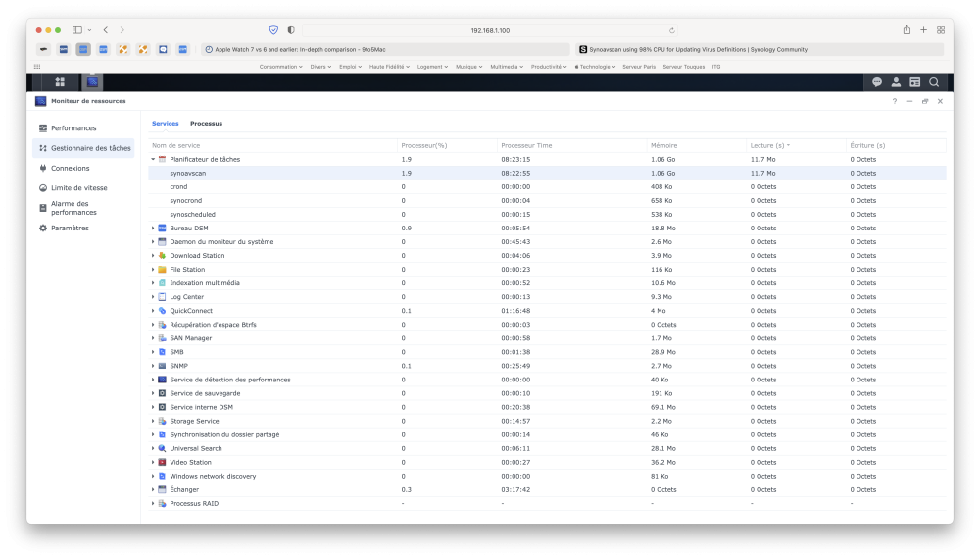980x559 pixels.
Task: Click the DSM search magnifier icon
Action: 934,82
